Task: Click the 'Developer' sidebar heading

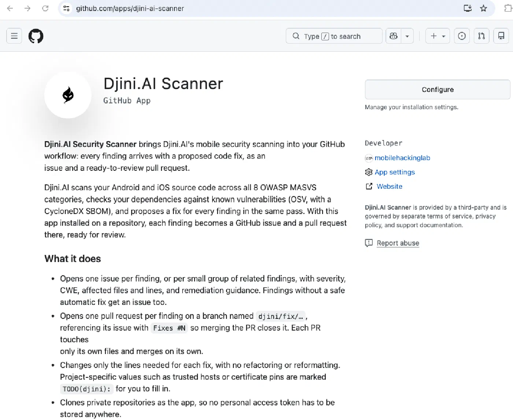Action: pyautogui.click(x=383, y=143)
